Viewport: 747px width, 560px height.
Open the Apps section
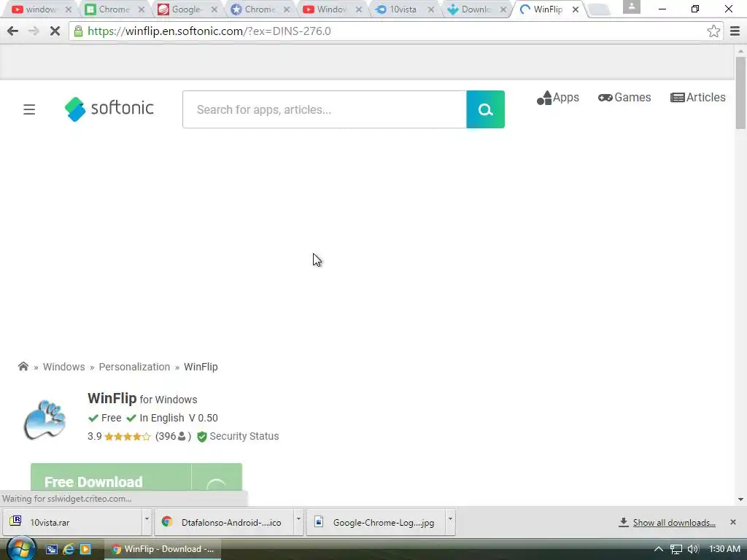558,98
